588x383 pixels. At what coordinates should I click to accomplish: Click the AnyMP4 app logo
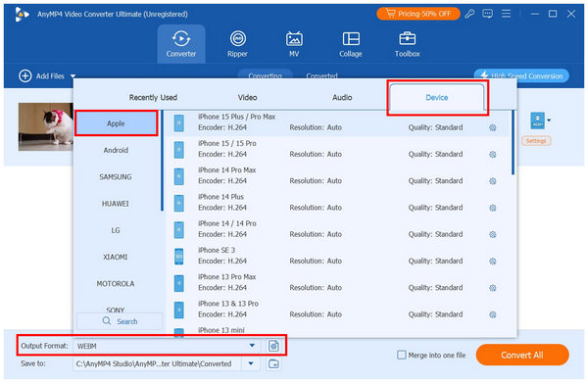[x=22, y=15]
